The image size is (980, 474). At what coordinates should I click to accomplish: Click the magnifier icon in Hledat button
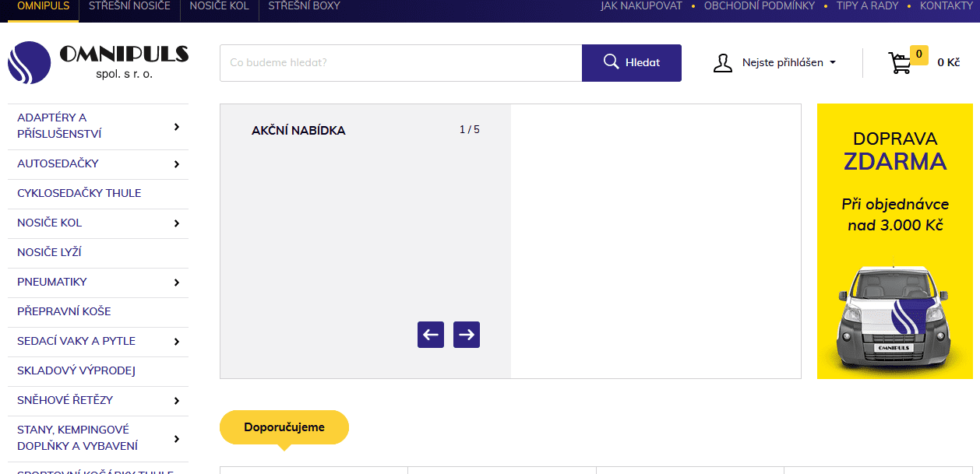[612, 62]
